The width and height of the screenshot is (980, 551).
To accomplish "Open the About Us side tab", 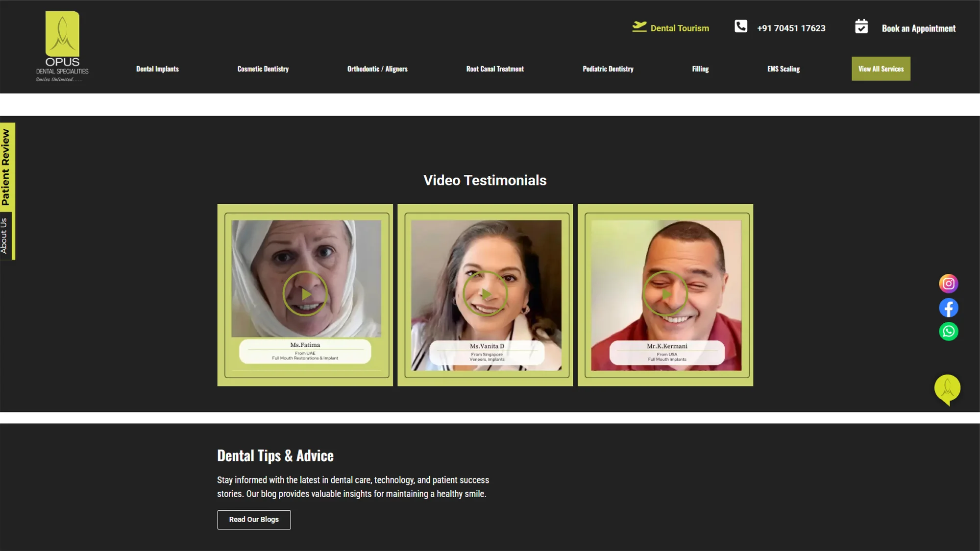I will 5,236.
